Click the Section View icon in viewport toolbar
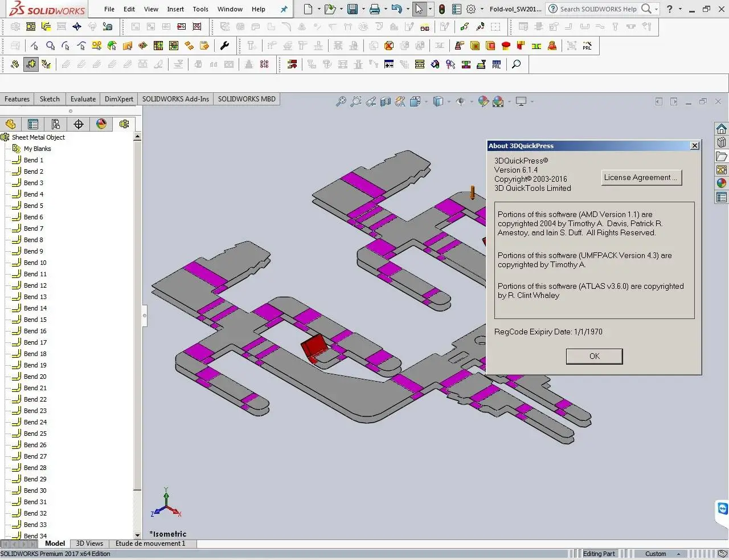Viewport: 729px width, 560px height. (x=386, y=101)
